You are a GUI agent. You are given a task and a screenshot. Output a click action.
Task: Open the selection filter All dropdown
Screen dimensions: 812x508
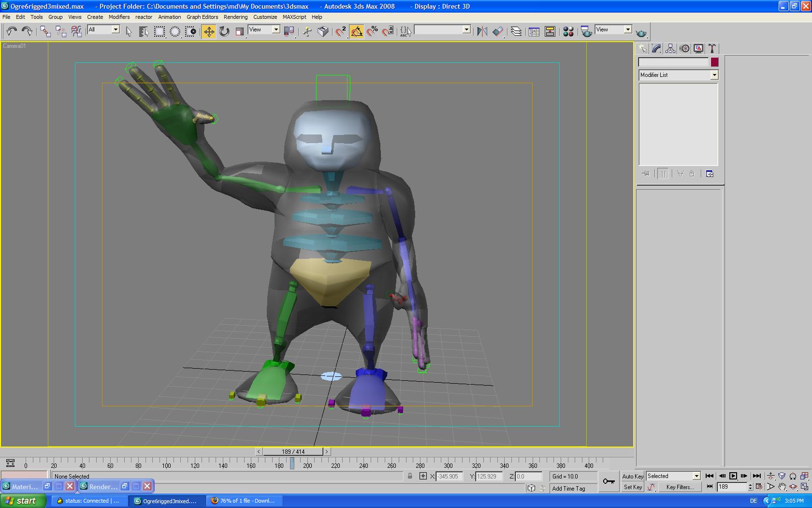tap(103, 30)
